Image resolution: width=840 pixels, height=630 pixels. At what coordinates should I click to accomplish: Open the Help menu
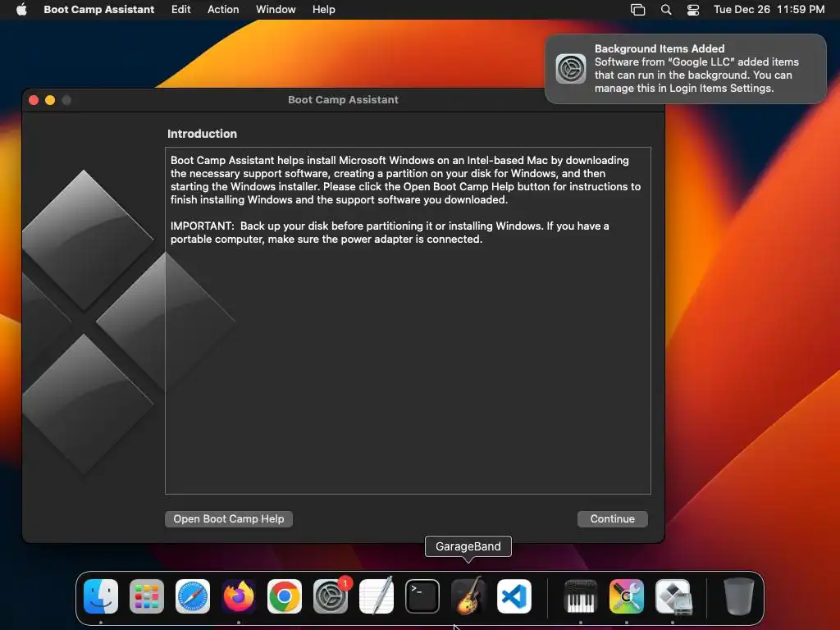coord(324,9)
